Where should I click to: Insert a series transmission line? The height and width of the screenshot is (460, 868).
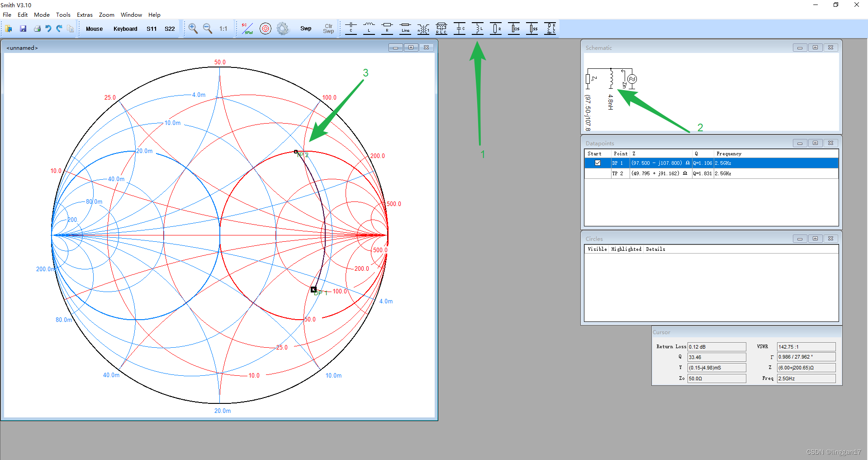[x=405, y=29]
